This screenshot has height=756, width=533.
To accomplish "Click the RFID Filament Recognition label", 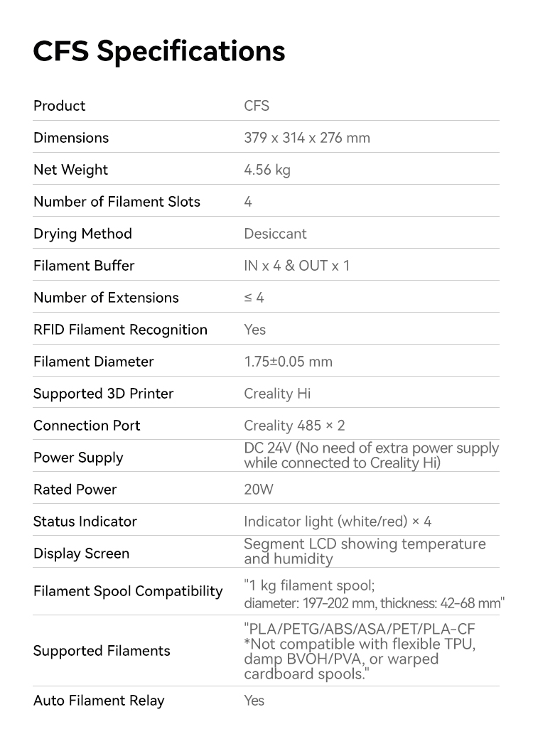I will (120, 330).
